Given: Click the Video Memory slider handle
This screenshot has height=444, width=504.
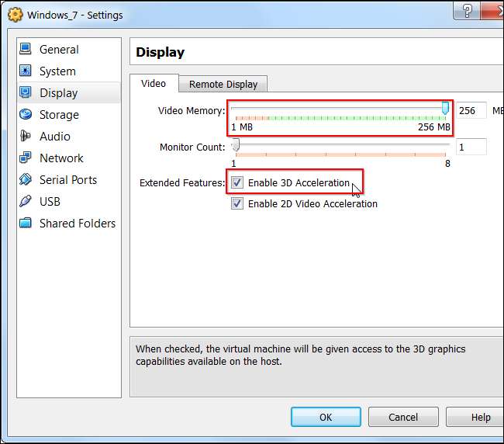Looking at the screenshot, I should click(x=445, y=108).
